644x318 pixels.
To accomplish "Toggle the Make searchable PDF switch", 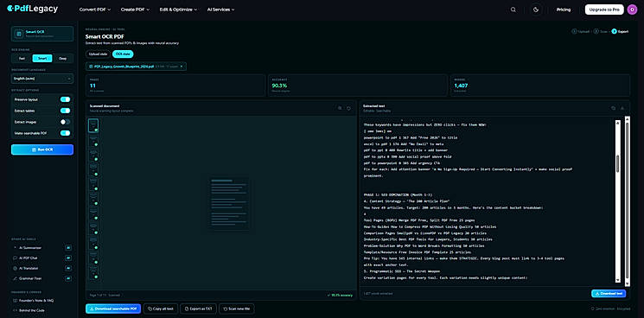I will point(66,133).
